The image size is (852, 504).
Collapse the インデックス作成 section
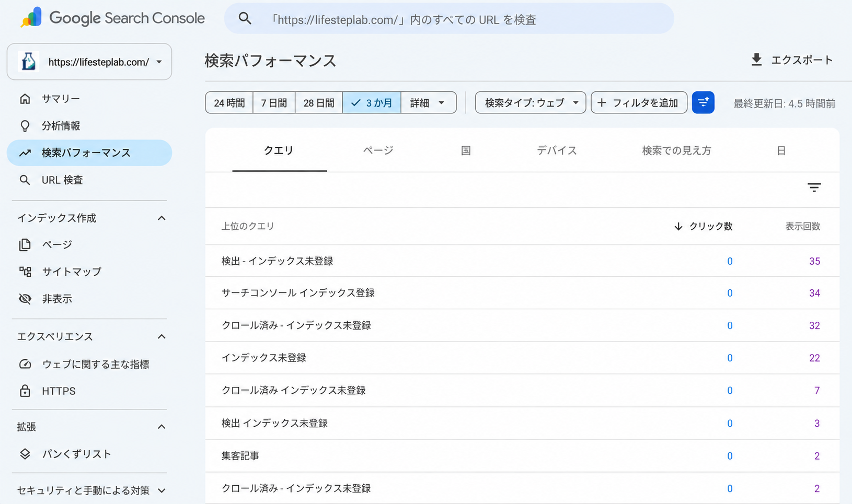pyautogui.click(x=162, y=218)
